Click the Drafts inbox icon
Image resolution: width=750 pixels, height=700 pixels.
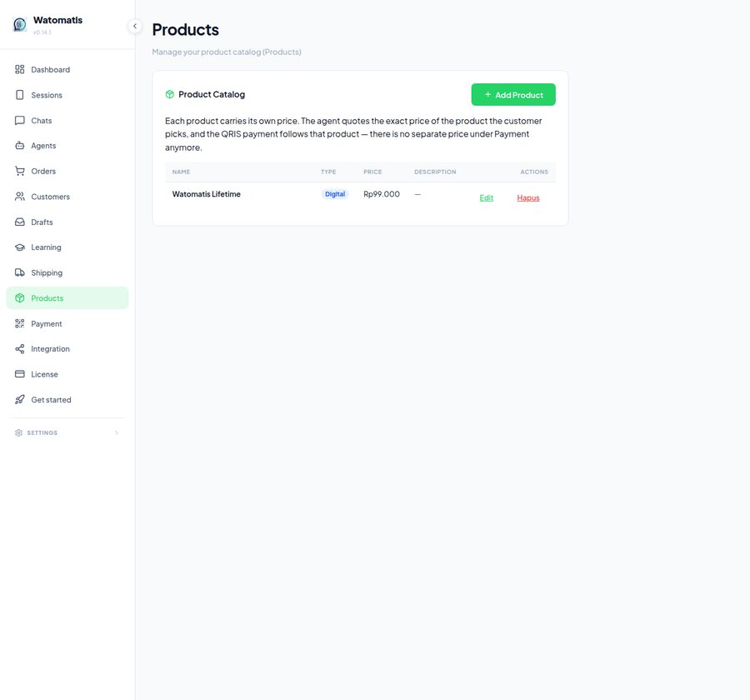coord(20,222)
